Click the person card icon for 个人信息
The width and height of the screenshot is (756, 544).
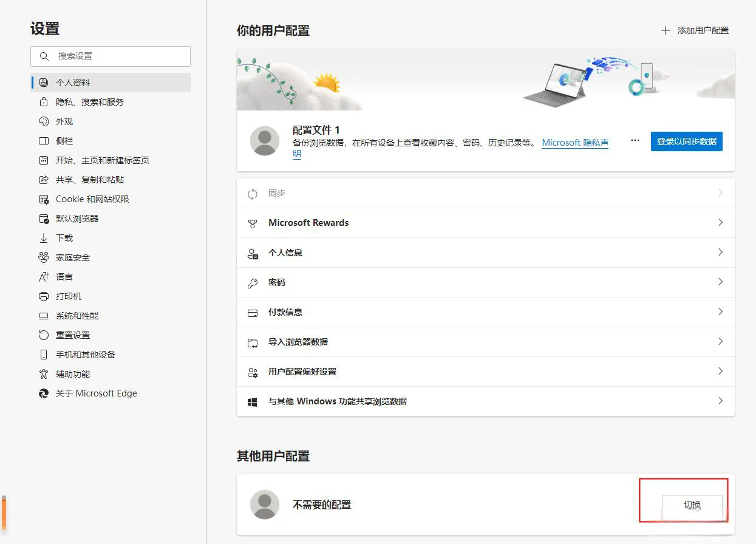253,253
